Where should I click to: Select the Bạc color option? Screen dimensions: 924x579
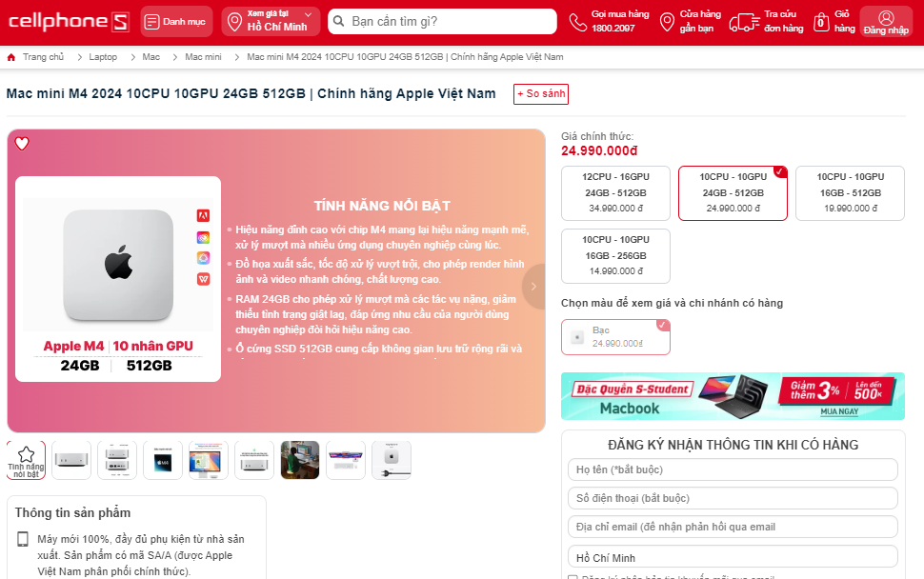[x=615, y=337]
